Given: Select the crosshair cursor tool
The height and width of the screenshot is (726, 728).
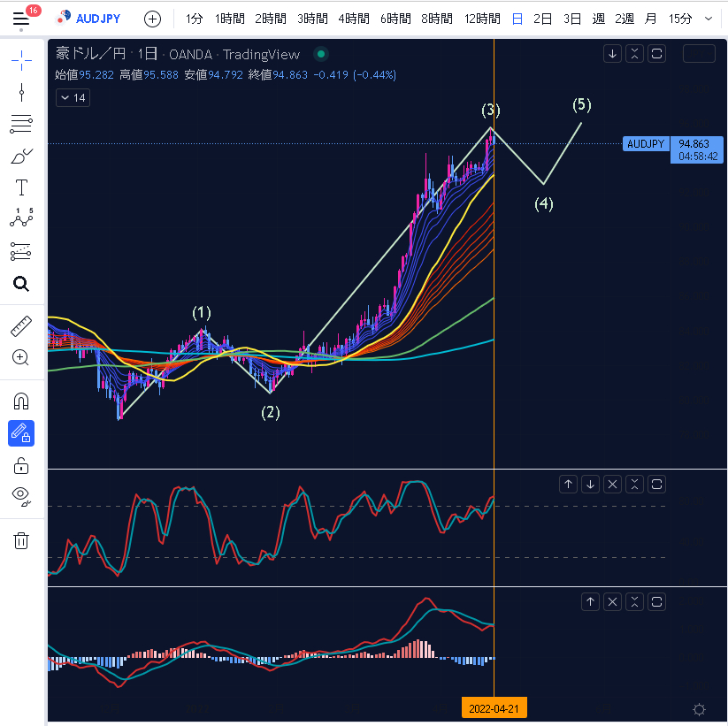Looking at the screenshot, I should coord(21,59).
